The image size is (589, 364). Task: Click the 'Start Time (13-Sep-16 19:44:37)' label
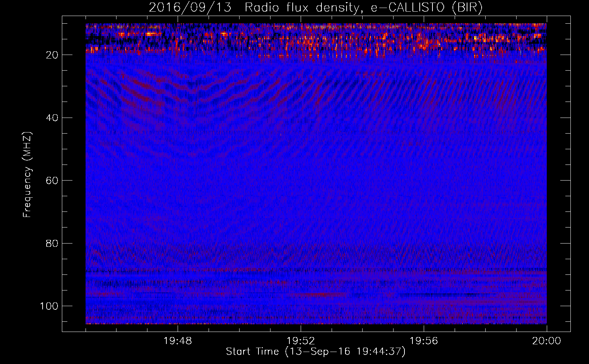point(316,352)
